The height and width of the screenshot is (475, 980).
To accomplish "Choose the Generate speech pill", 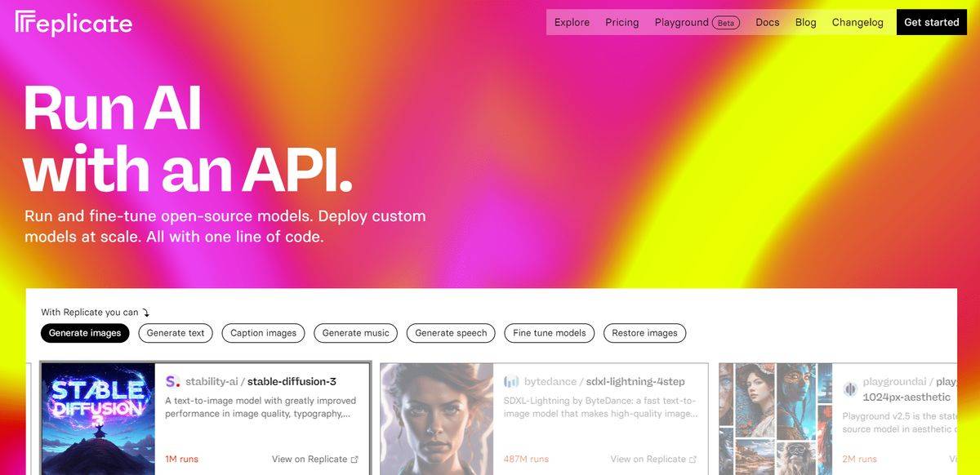I will point(451,333).
